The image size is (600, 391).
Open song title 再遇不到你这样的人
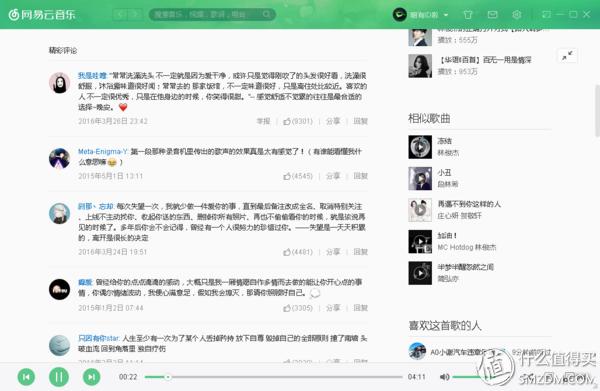pos(469,204)
